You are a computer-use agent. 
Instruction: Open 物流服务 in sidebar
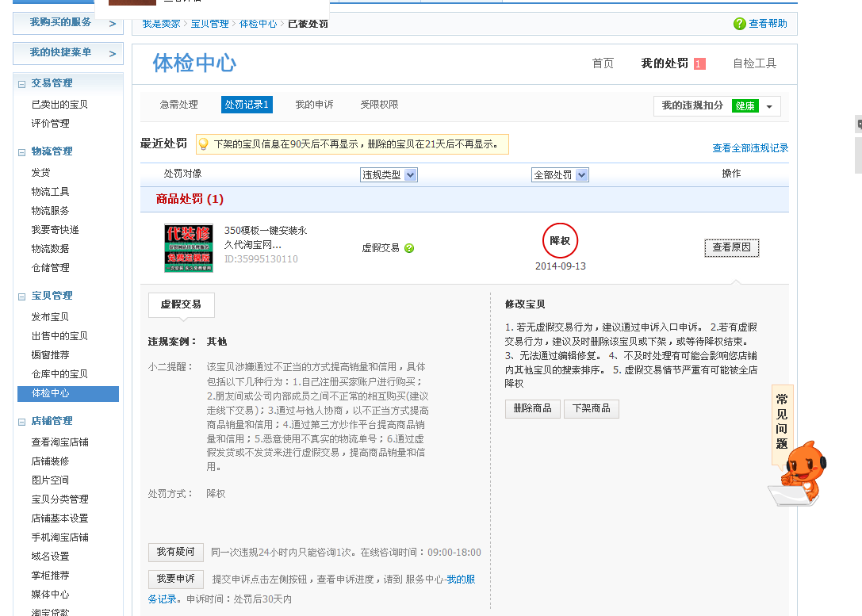click(50, 211)
